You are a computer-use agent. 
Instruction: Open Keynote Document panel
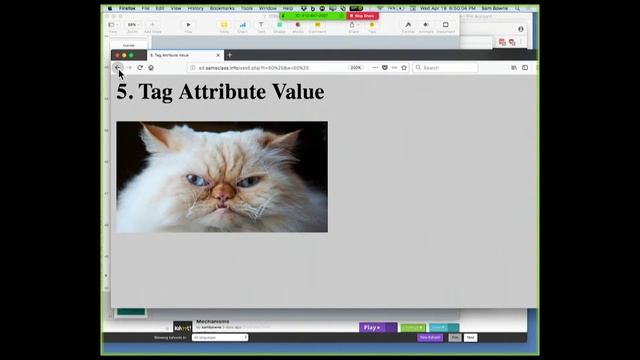(445, 27)
